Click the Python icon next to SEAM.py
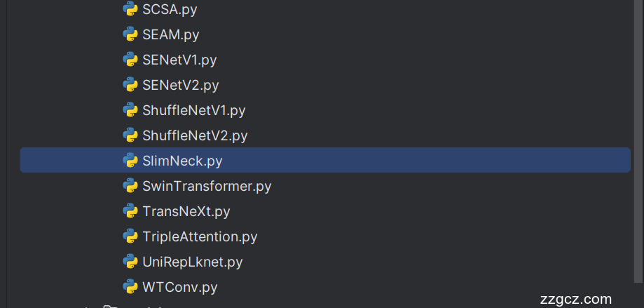The width and height of the screenshot is (644, 308). pyautogui.click(x=130, y=34)
